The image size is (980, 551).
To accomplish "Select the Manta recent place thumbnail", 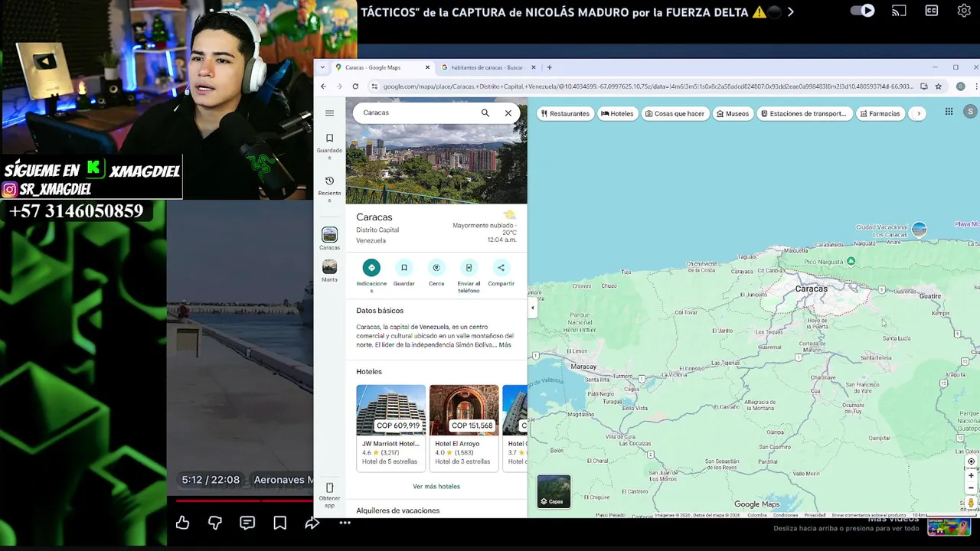I will (329, 271).
